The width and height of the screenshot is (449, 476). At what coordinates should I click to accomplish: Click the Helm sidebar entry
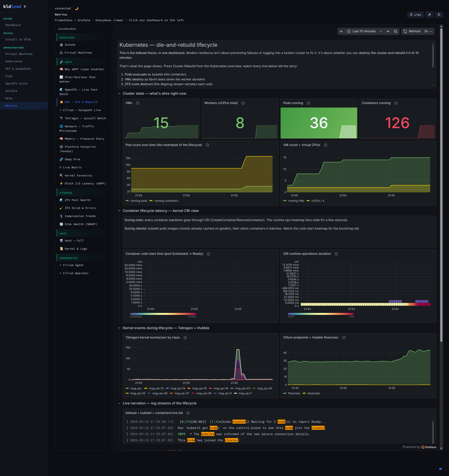9,98
